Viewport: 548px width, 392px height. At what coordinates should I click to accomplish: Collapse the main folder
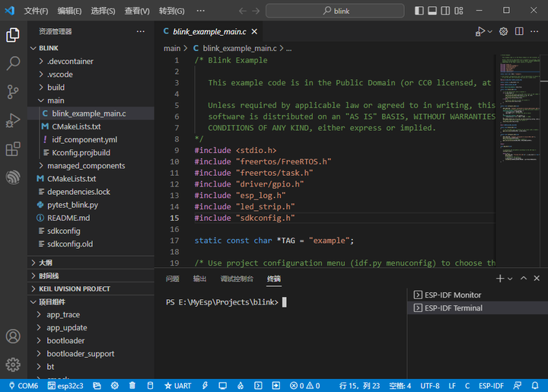91,100
